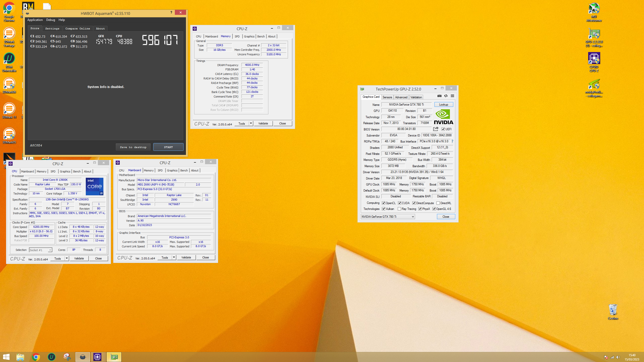Toggle the OpenCL checkbox

point(383,203)
